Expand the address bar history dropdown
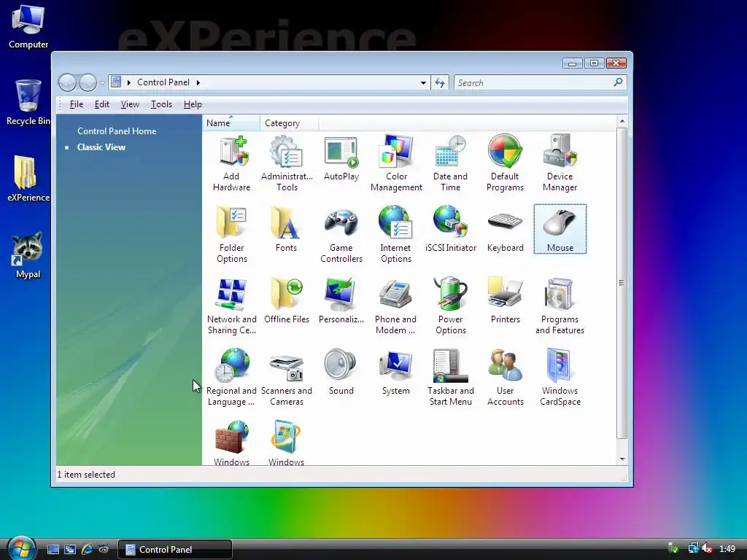The image size is (747, 560). (x=423, y=83)
